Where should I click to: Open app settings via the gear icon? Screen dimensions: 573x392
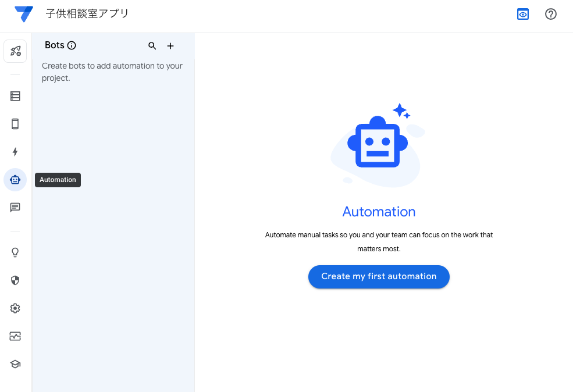coord(15,308)
